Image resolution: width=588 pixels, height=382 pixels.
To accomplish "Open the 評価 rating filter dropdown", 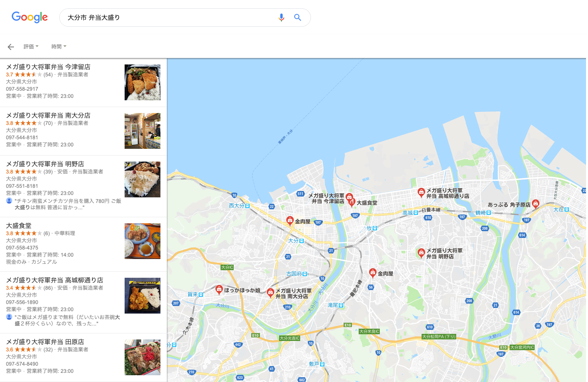I will coord(31,47).
